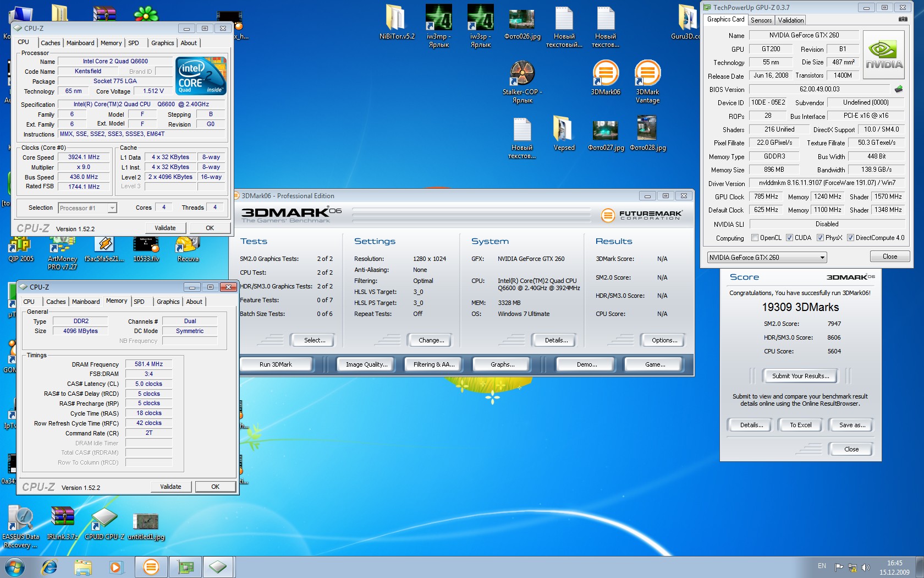Image resolution: width=924 pixels, height=578 pixels.
Task: Open the Windows Start menu orb
Action: (x=14, y=567)
